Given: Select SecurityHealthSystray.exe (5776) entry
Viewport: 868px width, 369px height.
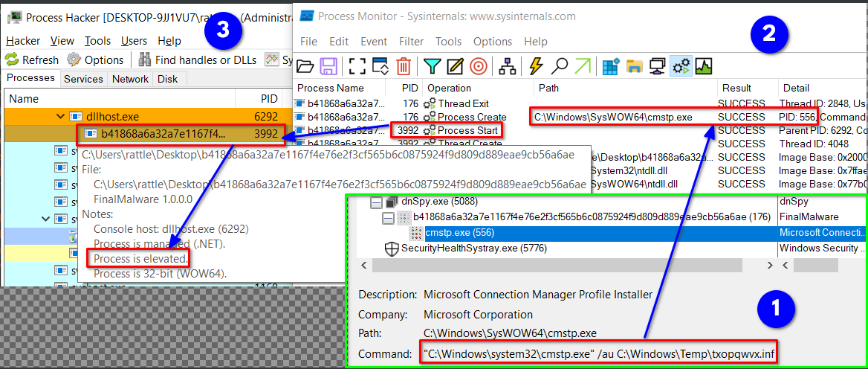Looking at the screenshot, I should pyautogui.click(x=474, y=248).
